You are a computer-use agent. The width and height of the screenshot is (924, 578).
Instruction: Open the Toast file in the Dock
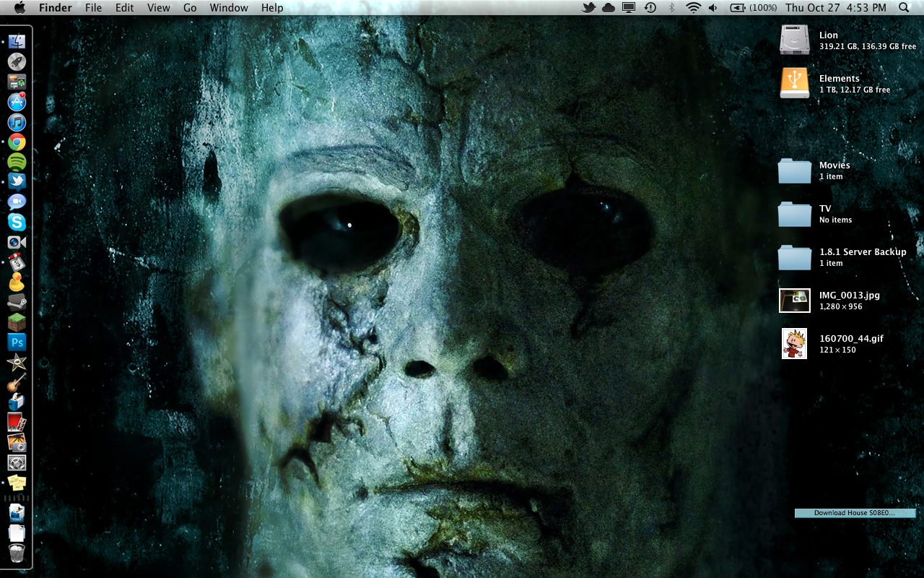click(17, 512)
